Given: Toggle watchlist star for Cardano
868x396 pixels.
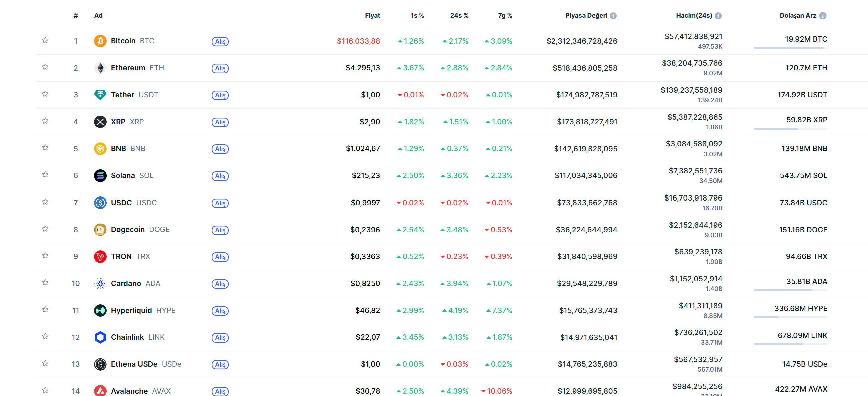Looking at the screenshot, I should coord(45,283).
